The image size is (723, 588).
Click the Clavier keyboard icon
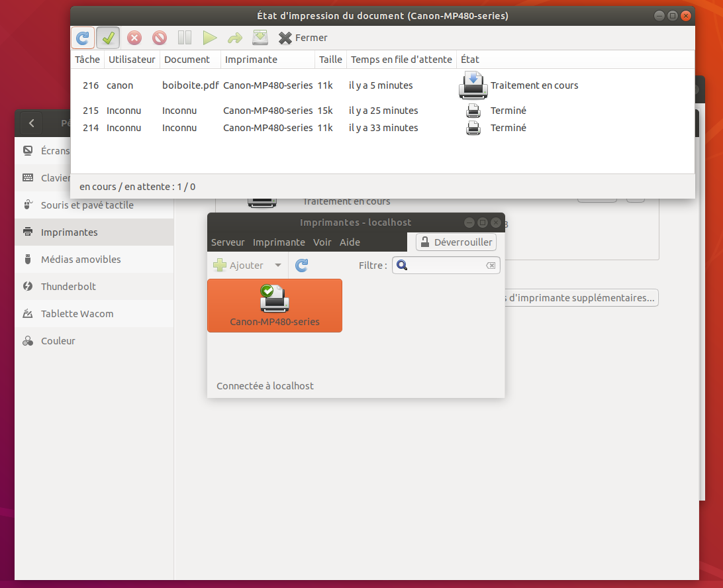pos(28,177)
